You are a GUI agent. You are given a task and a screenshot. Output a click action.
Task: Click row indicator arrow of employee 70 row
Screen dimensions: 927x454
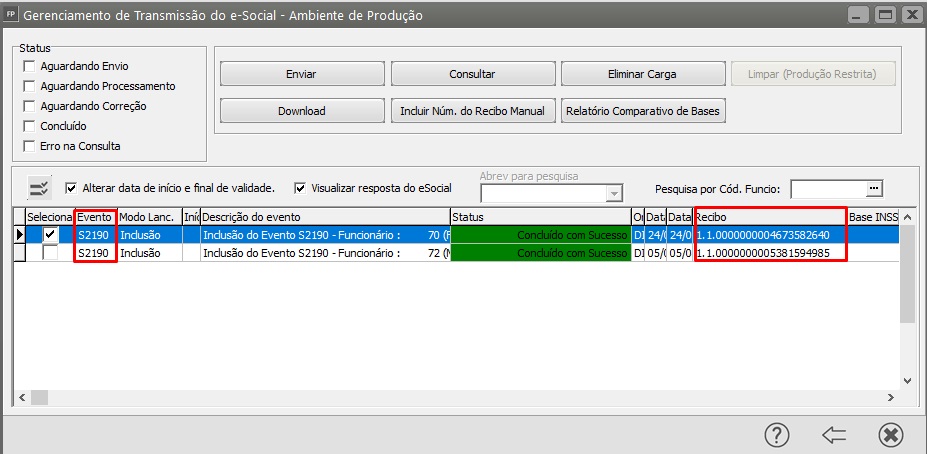point(20,235)
